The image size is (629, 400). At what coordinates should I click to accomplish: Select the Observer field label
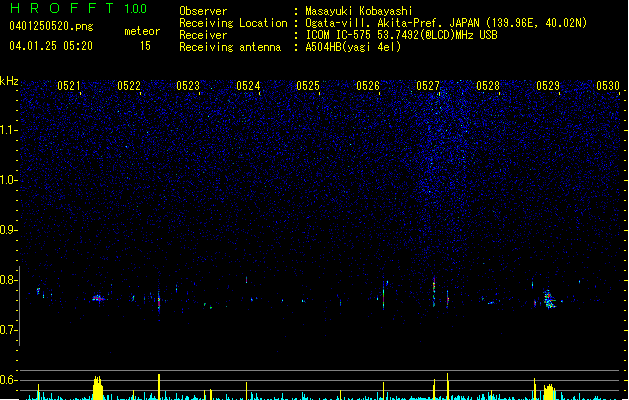click(203, 11)
